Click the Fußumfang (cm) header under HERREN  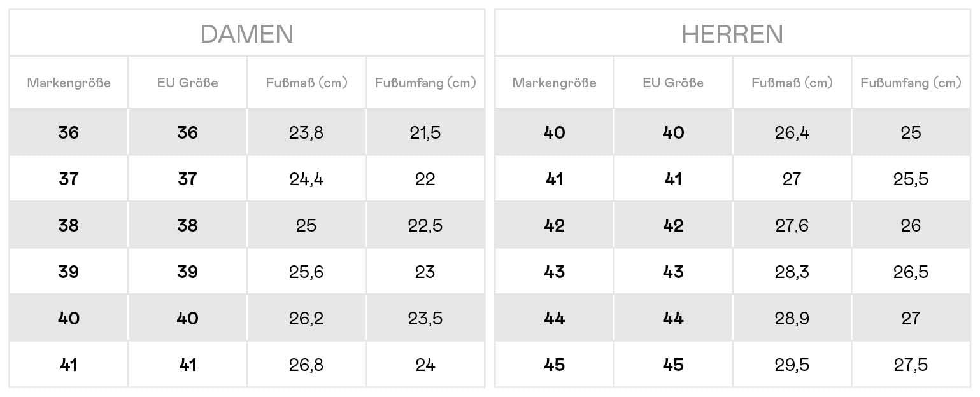[911, 83]
